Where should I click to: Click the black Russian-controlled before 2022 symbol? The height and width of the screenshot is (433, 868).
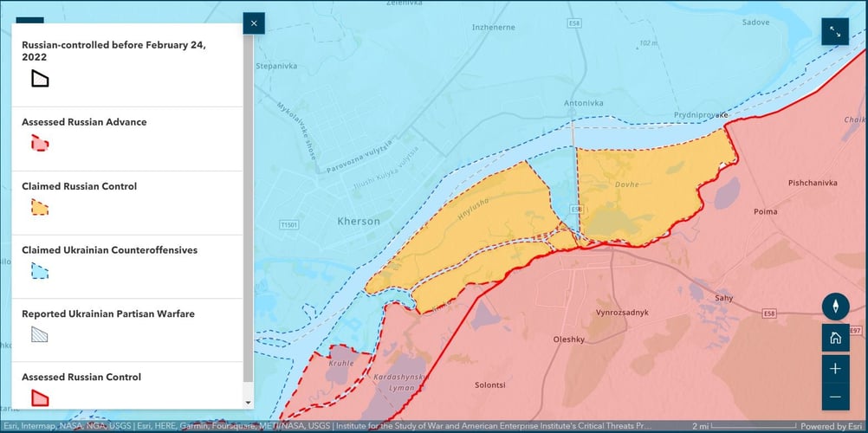40,79
